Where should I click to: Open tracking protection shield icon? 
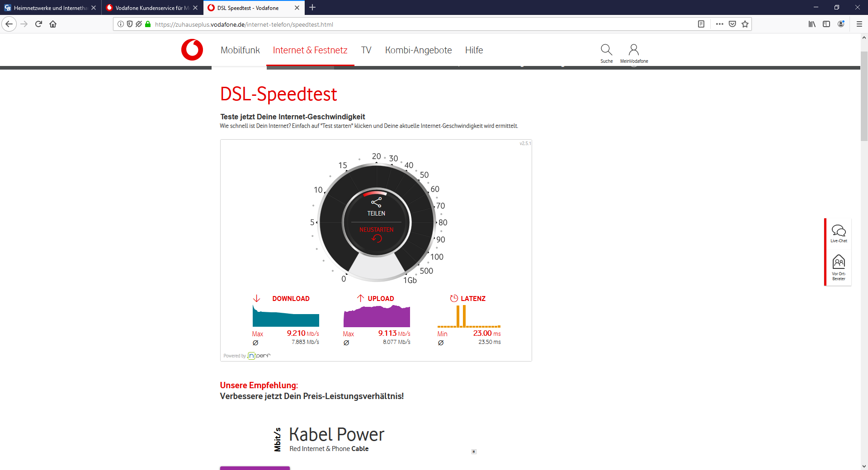[x=130, y=24]
